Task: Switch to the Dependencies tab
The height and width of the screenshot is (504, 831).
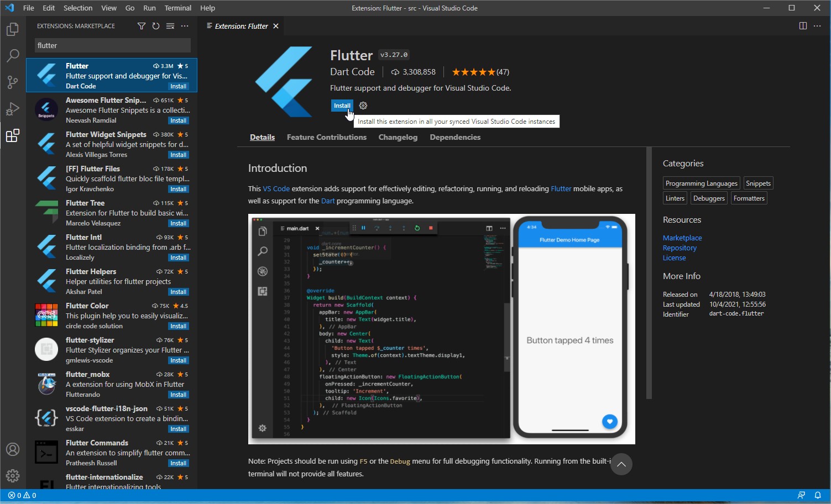Action: pyautogui.click(x=455, y=137)
